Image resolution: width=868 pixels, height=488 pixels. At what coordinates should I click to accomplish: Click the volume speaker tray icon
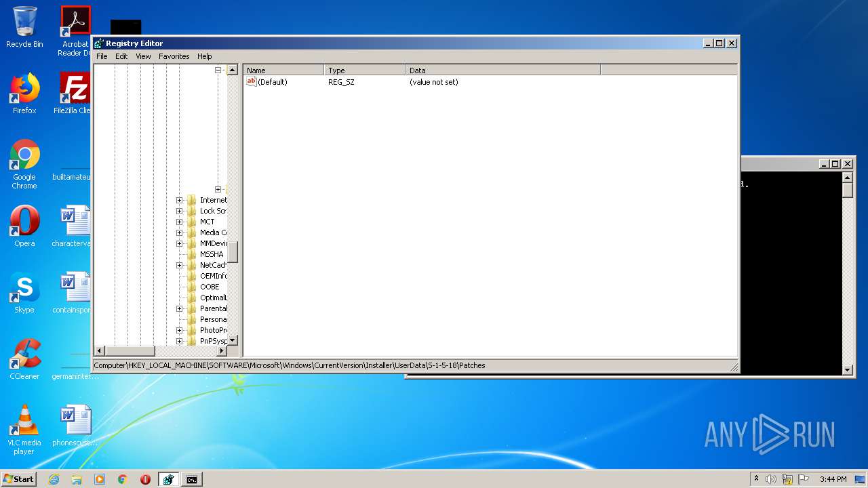[771, 479]
